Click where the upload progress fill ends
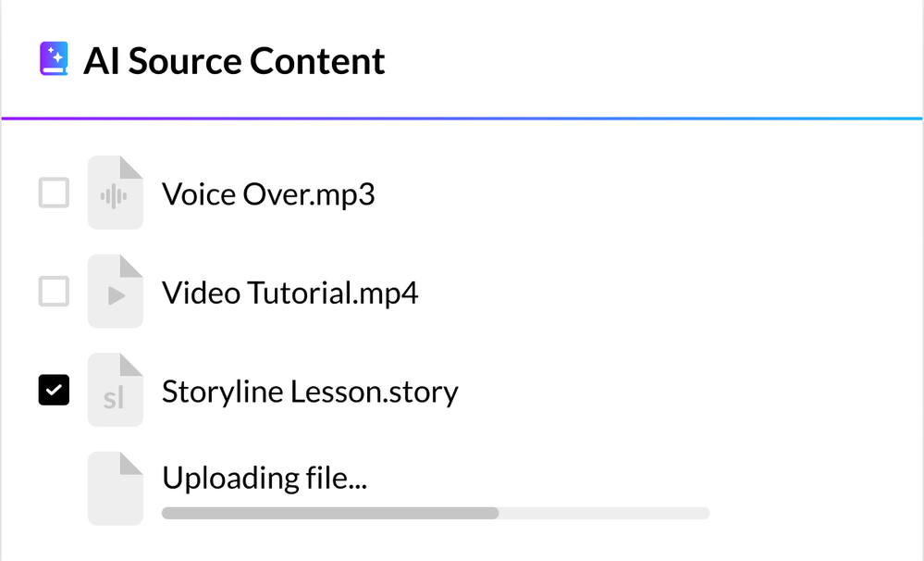 (x=498, y=513)
